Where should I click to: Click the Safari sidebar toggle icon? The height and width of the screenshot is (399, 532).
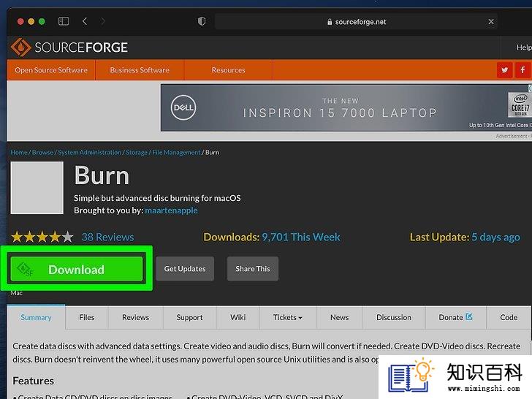tap(64, 21)
